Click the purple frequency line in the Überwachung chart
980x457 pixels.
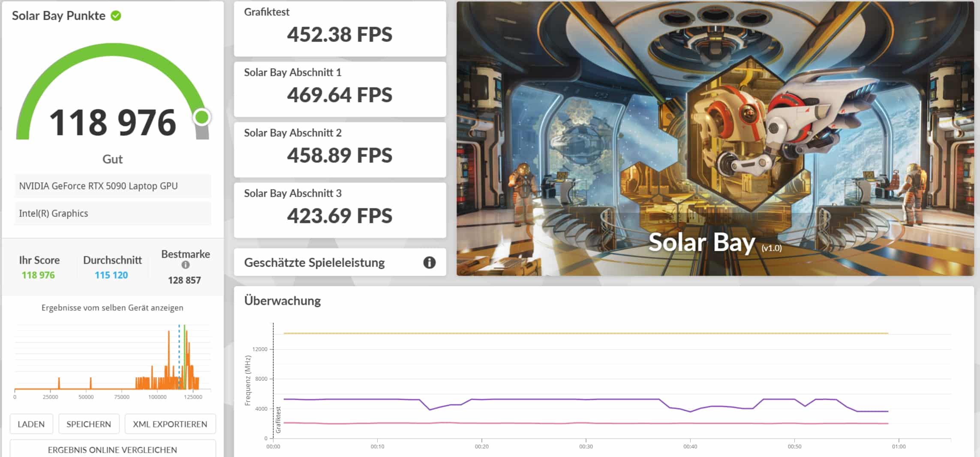click(x=557, y=400)
